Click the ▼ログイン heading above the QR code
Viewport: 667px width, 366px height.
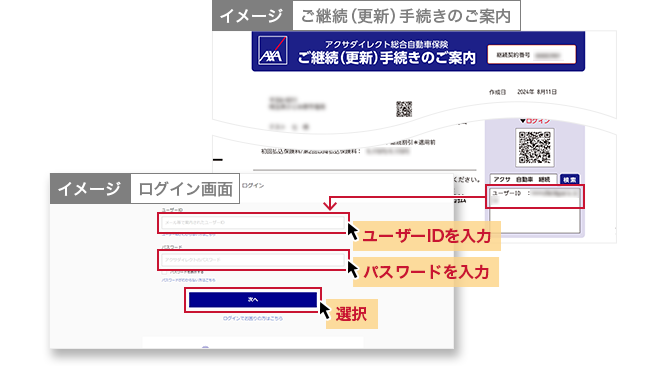[x=535, y=121]
